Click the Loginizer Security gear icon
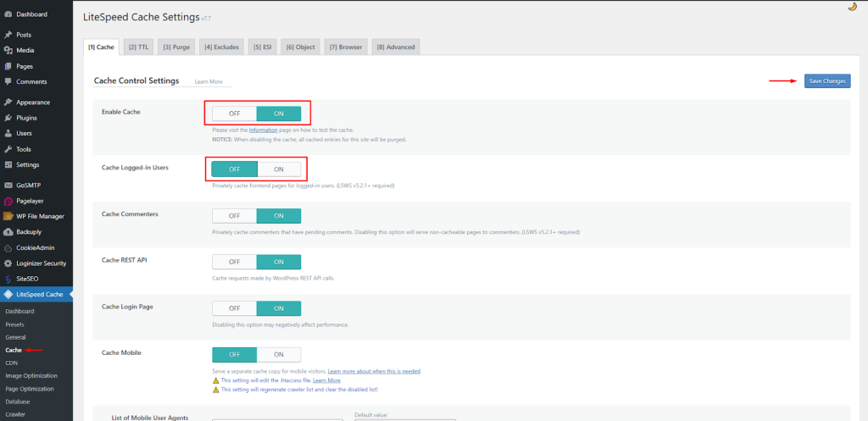 point(8,263)
